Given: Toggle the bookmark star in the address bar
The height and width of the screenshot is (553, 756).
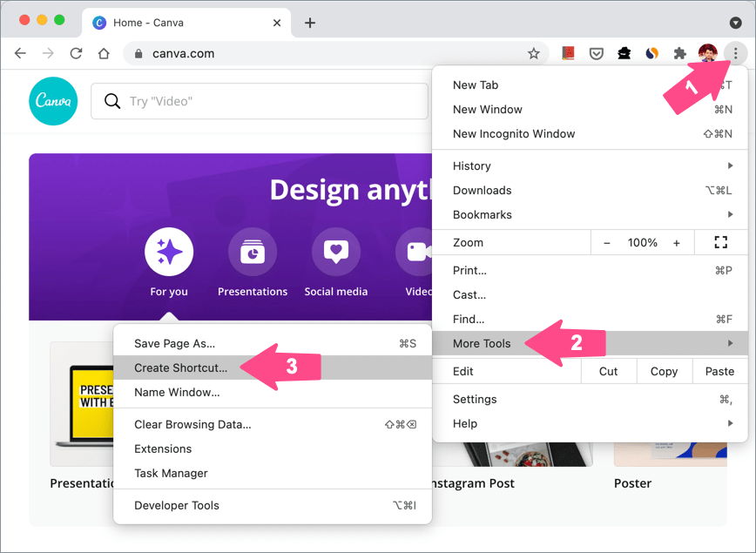Looking at the screenshot, I should (x=534, y=53).
